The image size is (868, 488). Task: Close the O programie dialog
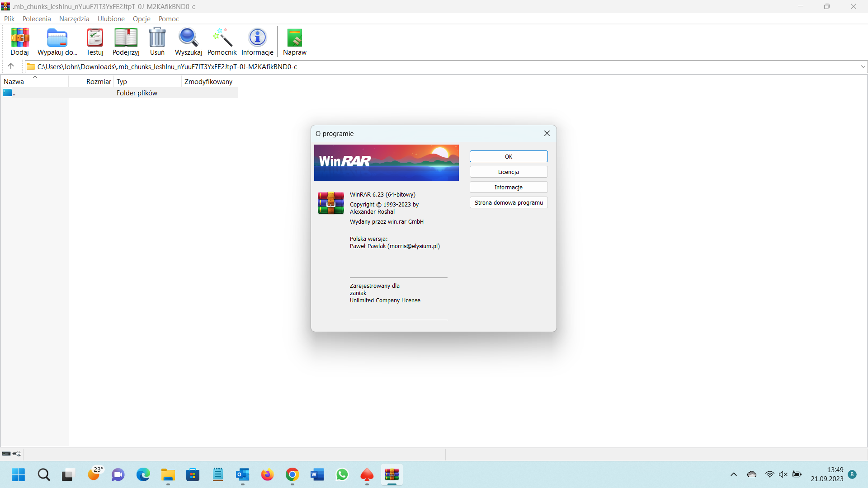tap(547, 133)
